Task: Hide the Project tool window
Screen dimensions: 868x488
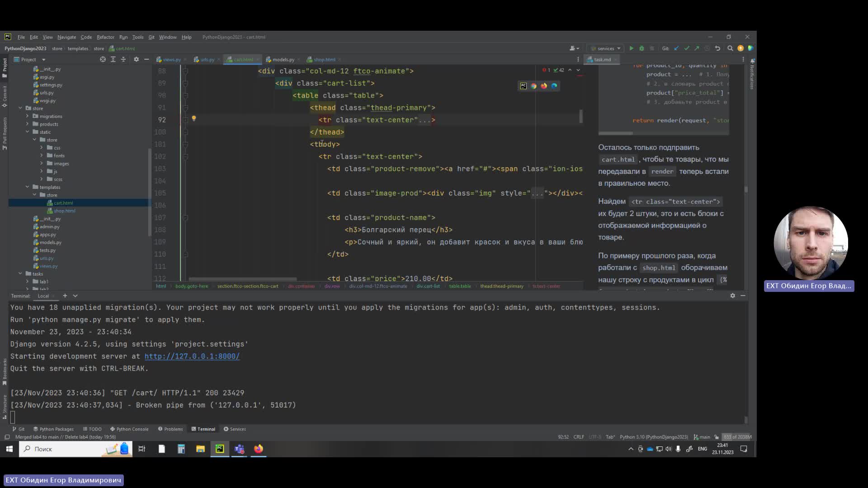Action: [146, 59]
